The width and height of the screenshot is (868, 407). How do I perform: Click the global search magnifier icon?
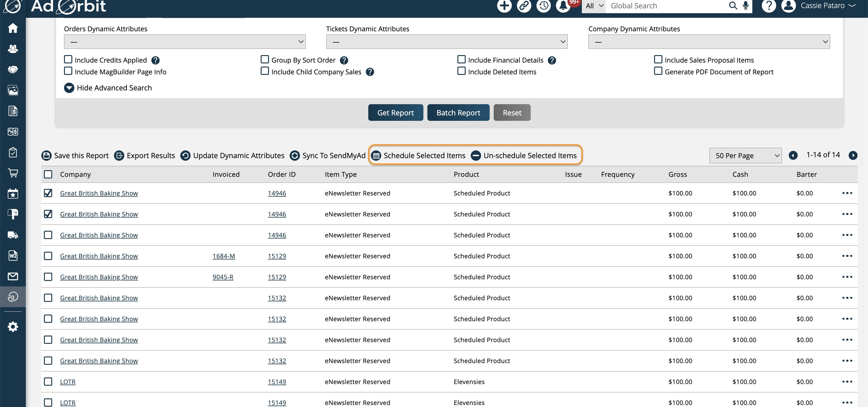733,6
